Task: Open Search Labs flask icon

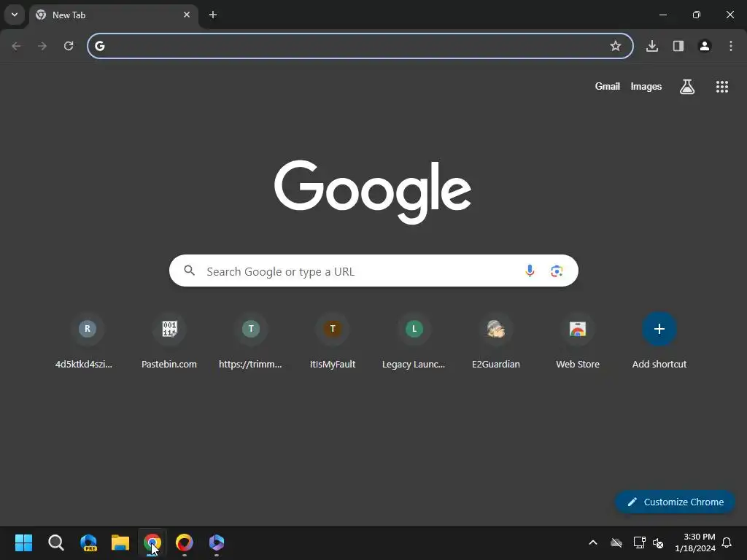Action: click(687, 87)
